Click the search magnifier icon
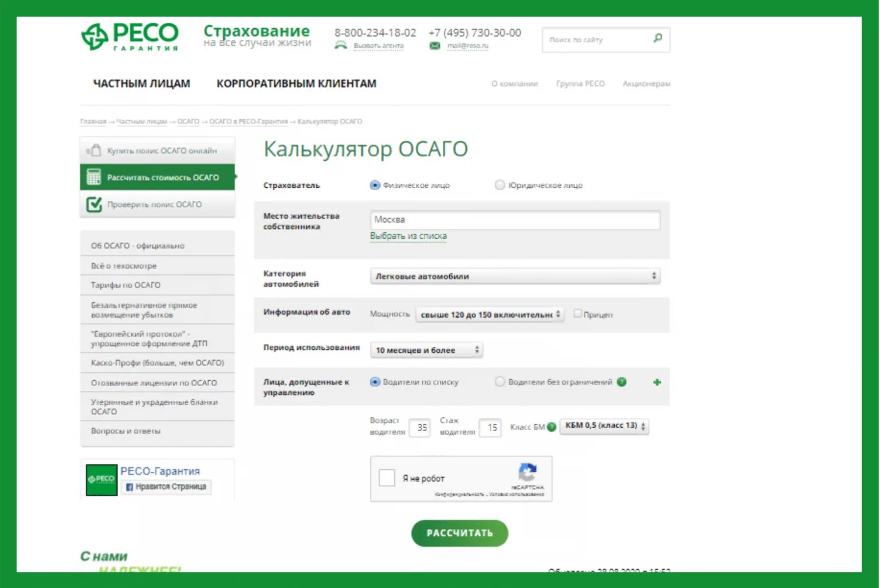This screenshot has height=588, width=880. pyautogui.click(x=658, y=38)
